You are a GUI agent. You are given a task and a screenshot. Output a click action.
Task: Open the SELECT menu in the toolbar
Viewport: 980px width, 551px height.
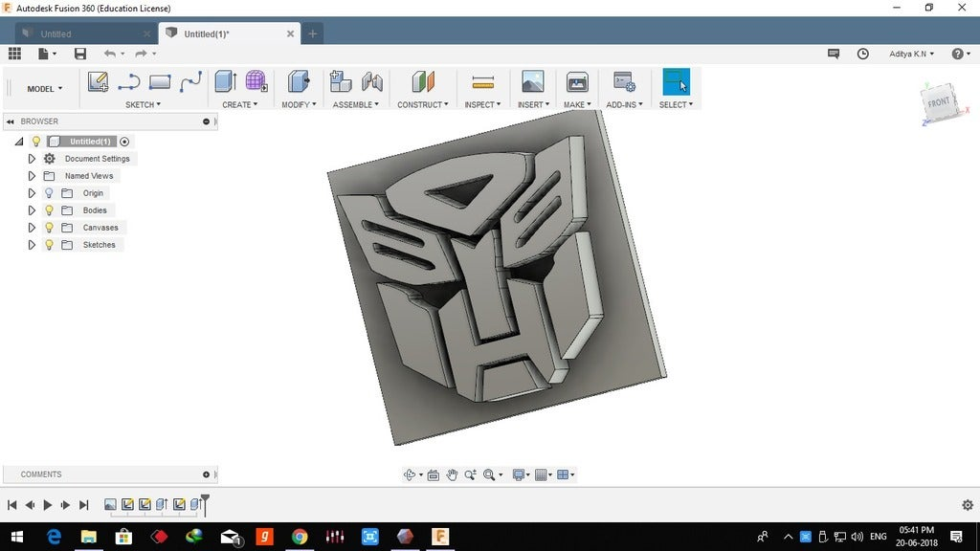click(677, 103)
